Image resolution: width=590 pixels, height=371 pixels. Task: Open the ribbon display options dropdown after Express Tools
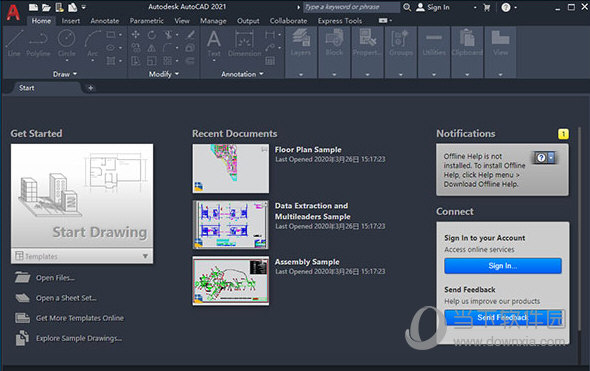pyautogui.click(x=385, y=20)
